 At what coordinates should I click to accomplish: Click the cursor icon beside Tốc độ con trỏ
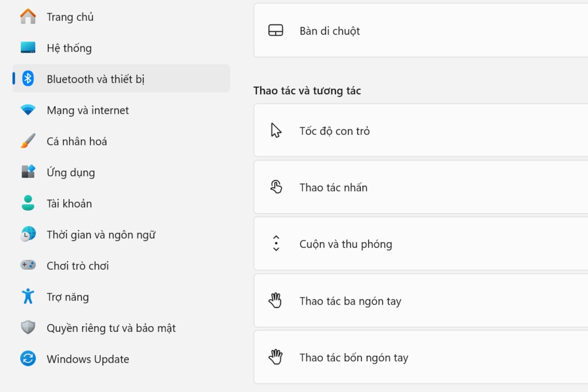276,131
